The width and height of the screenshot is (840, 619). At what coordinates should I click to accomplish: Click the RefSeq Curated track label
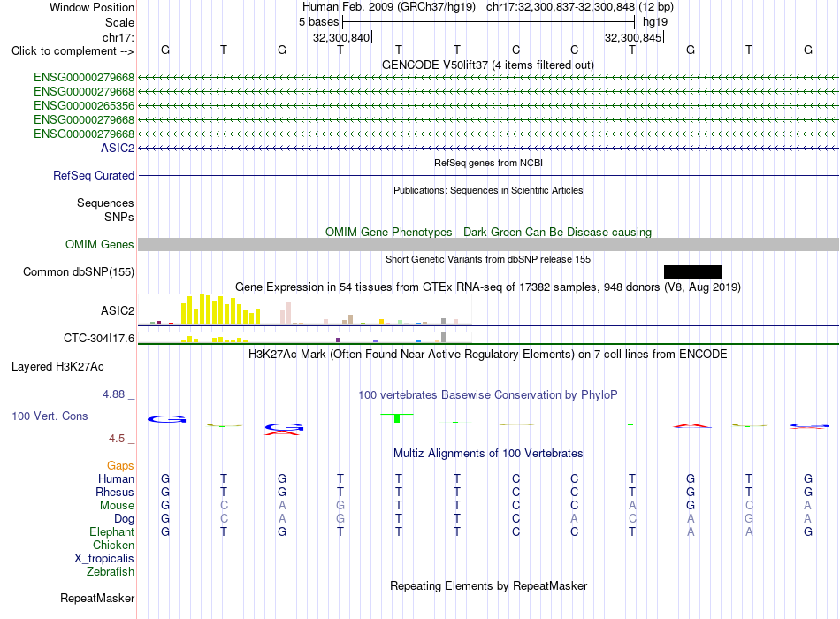point(94,175)
